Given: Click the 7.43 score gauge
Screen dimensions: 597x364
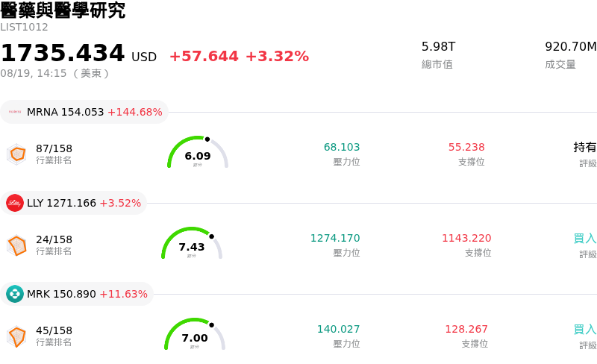Looking at the screenshot, I should tap(192, 243).
